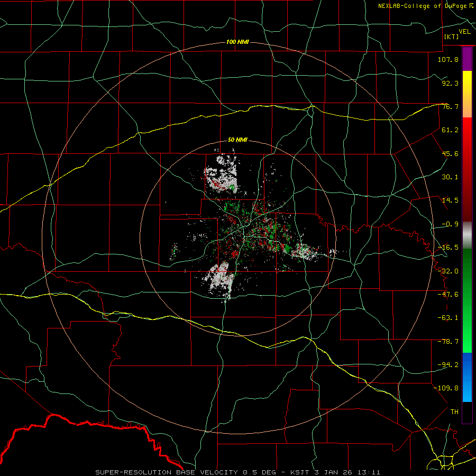Image resolution: width=476 pixels, height=476 pixels.
Task: Click the gray segment of the color bar
Action: click(467, 235)
